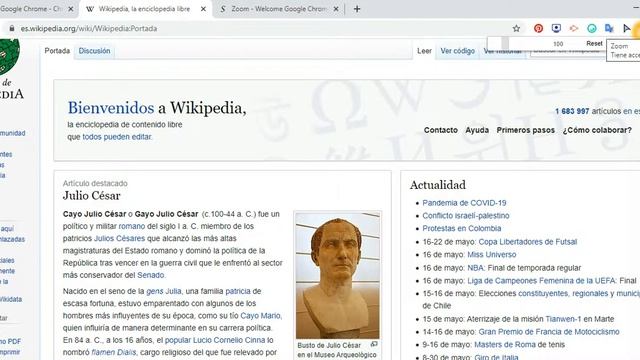The height and width of the screenshot is (360, 640).
Task: Follow the Senado link
Action: tap(151, 275)
